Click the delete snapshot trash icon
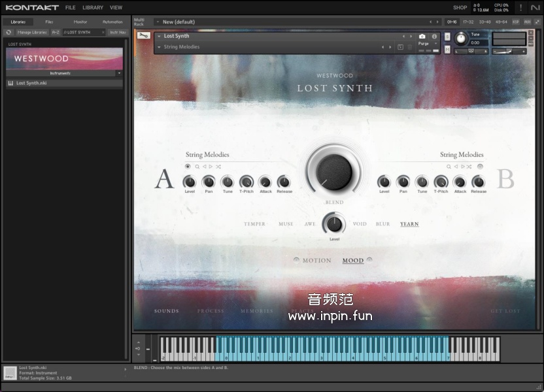The width and height of the screenshot is (544, 392). point(410,47)
